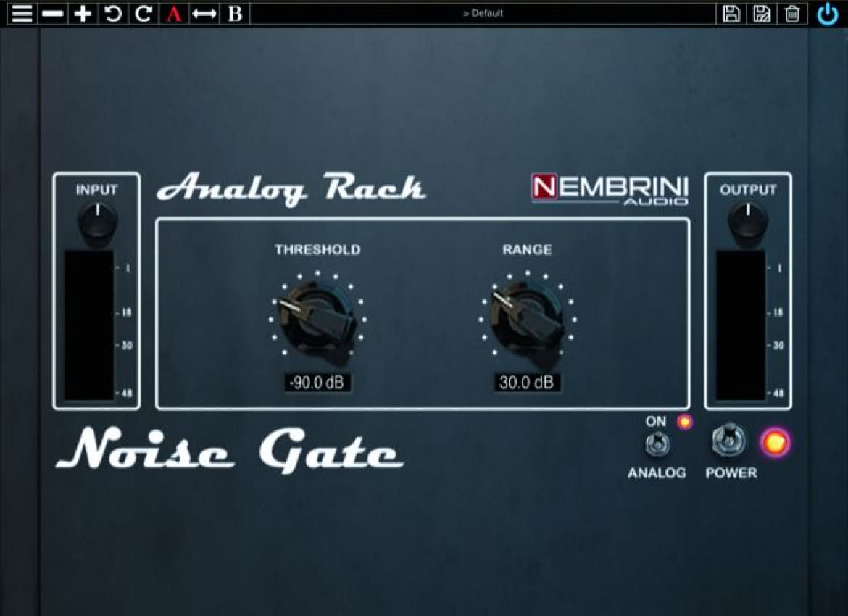Click the plus zoom-in icon

pos(83,14)
